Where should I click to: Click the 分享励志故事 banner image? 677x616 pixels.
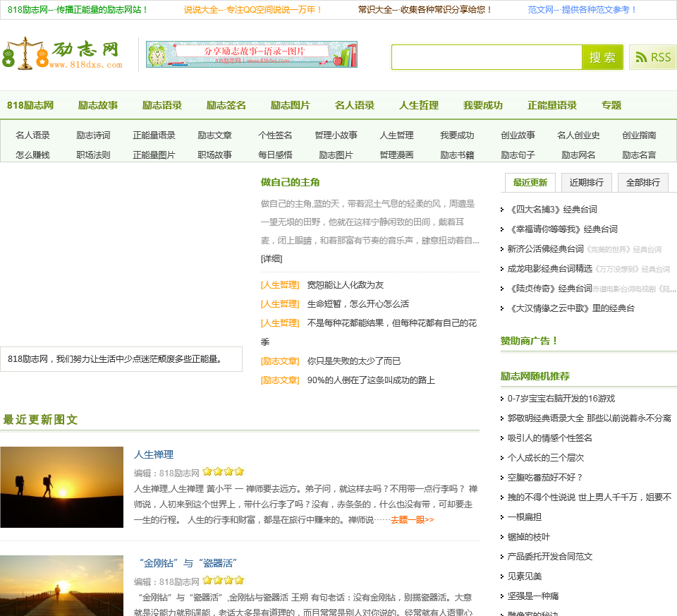(252, 54)
